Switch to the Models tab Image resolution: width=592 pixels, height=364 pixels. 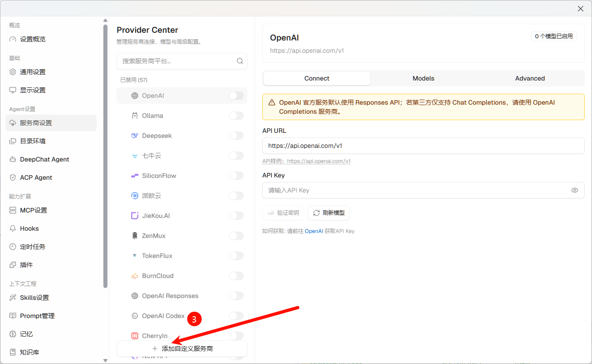point(424,78)
